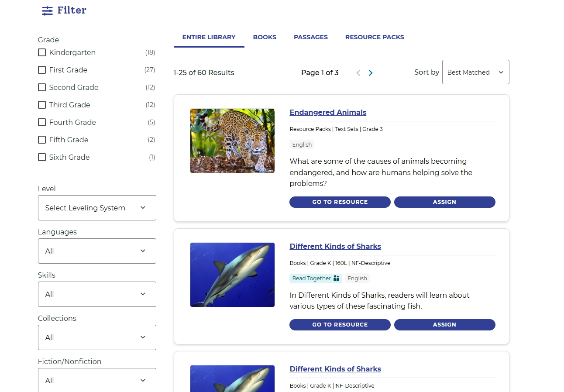The image size is (564, 392).
Task: Select the Fourth Grade checkbox
Action: tap(42, 122)
